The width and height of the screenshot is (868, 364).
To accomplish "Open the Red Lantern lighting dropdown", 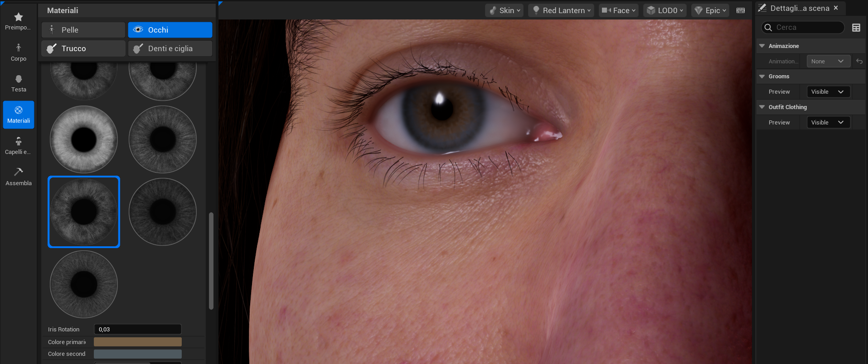I will (562, 10).
